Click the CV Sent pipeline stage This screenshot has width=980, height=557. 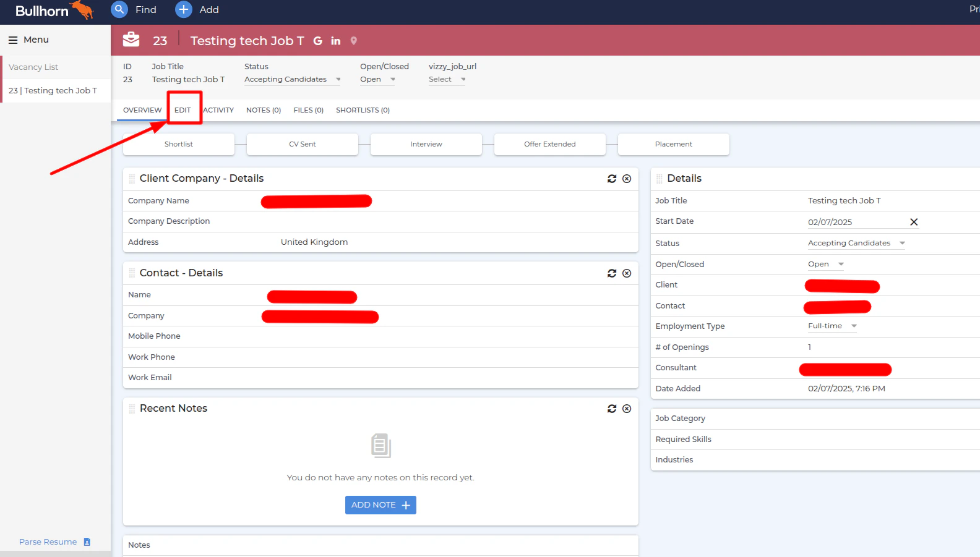pyautogui.click(x=303, y=144)
